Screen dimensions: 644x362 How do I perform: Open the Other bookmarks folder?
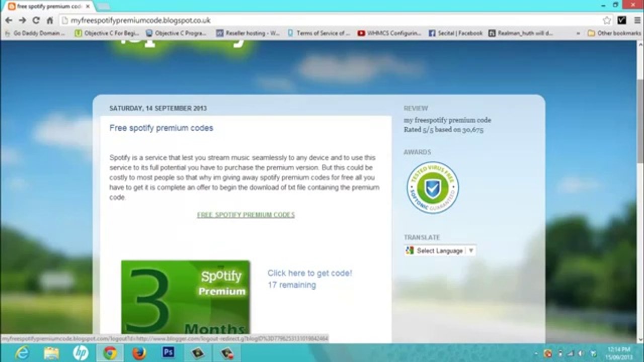pyautogui.click(x=614, y=33)
